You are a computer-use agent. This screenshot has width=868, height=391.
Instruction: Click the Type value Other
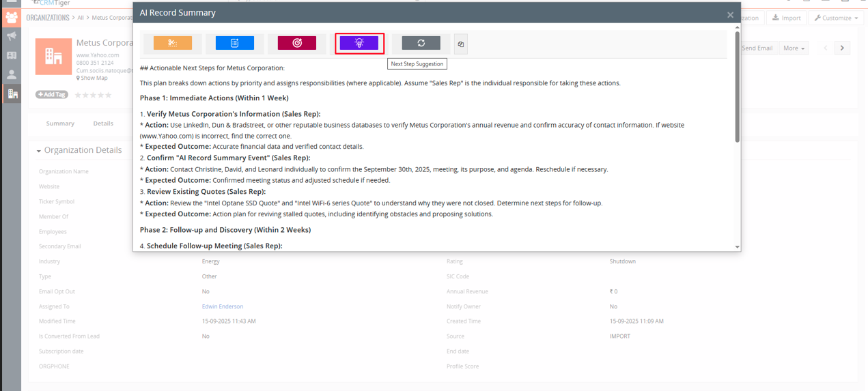click(x=210, y=276)
